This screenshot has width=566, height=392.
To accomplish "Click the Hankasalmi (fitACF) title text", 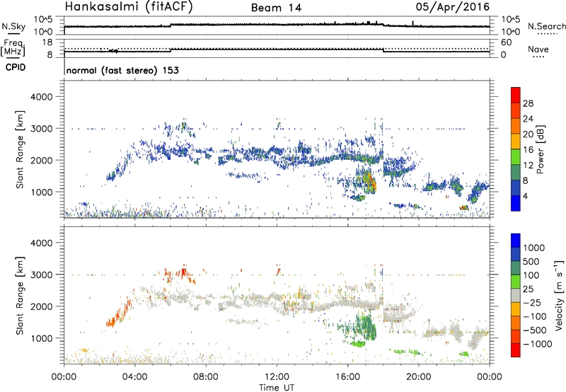I will pyautogui.click(x=129, y=6).
